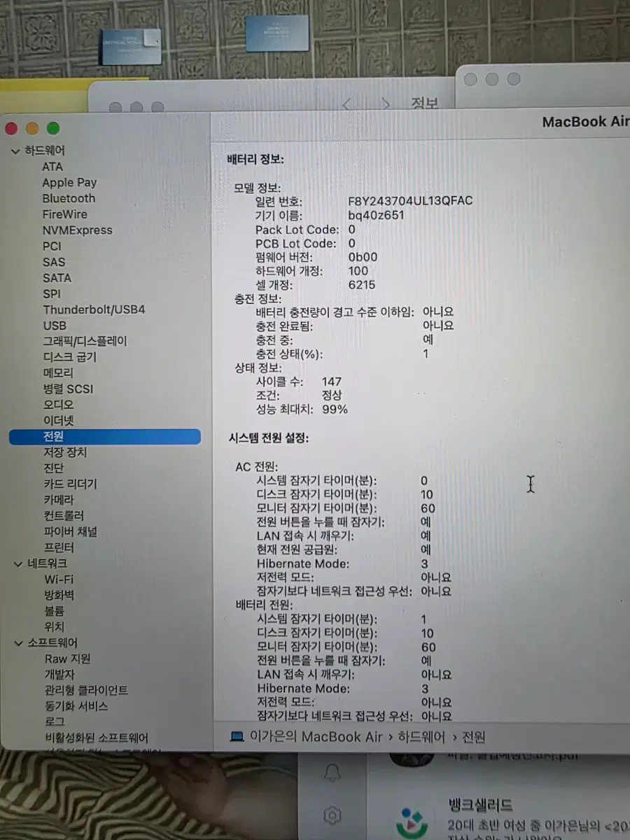Select 개발자 under 소프트웨어
Image resolution: width=630 pixels, height=840 pixels.
pos(59,675)
